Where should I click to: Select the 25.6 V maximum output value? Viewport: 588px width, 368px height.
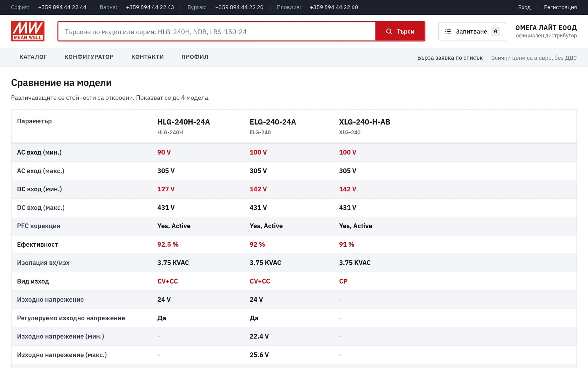pyautogui.click(x=259, y=355)
